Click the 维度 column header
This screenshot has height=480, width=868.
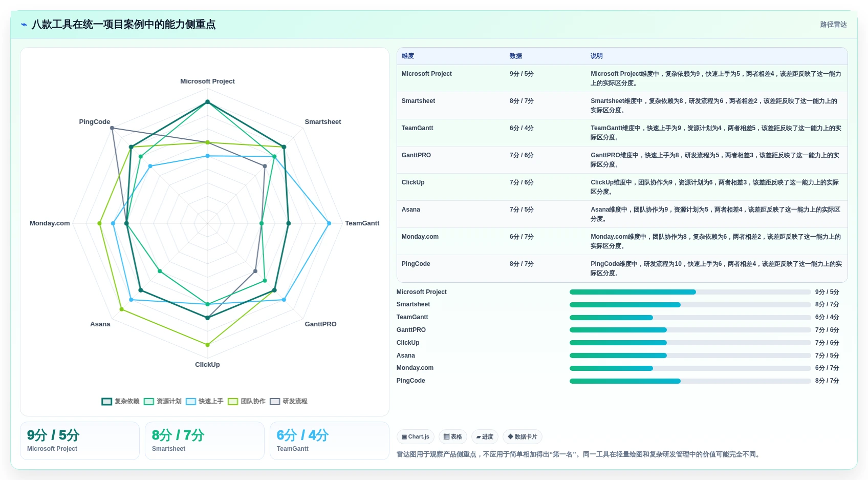coord(408,56)
